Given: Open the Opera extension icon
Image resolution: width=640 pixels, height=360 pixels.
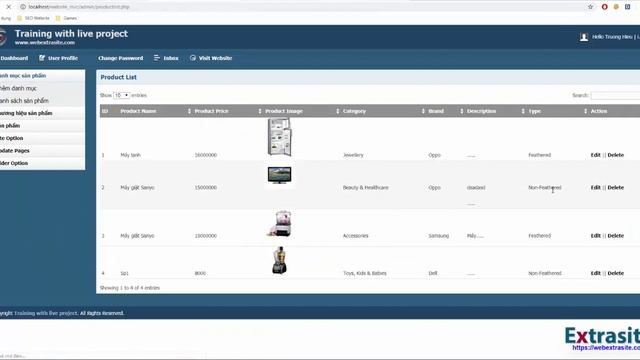Looking at the screenshot, I should coord(604,7).
